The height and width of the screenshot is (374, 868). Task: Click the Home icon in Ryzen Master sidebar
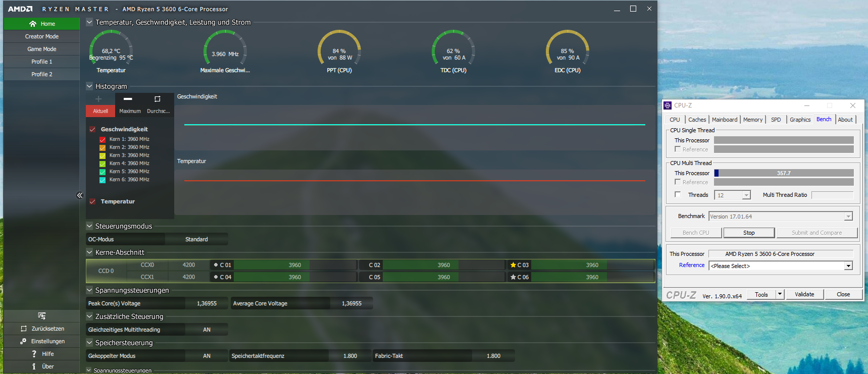tap(33, 24)
